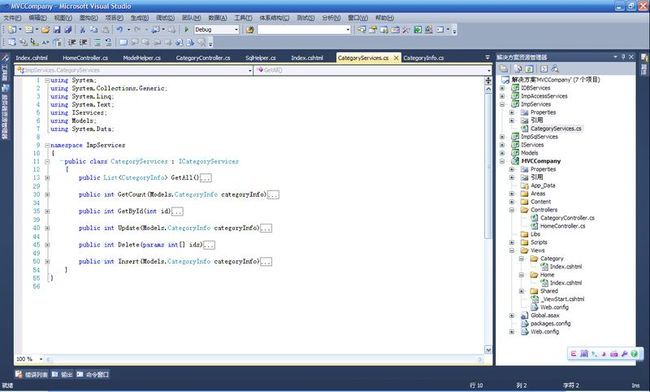Collapse the MVCCompany project node
This screenshot has width=650, height=392.
[x=502, y=161]
